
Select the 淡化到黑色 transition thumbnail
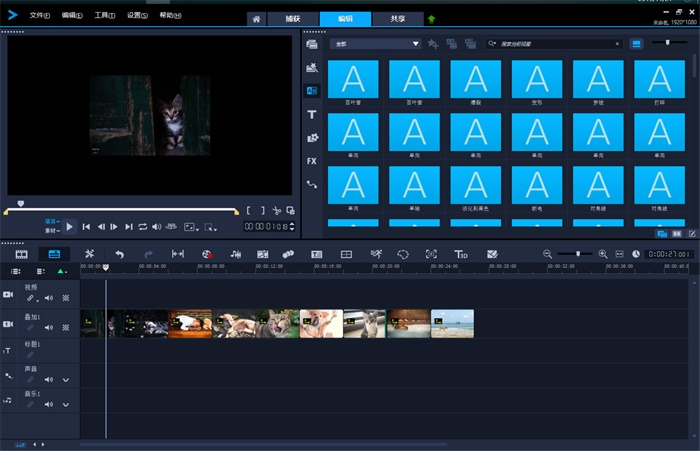[476, 185]
